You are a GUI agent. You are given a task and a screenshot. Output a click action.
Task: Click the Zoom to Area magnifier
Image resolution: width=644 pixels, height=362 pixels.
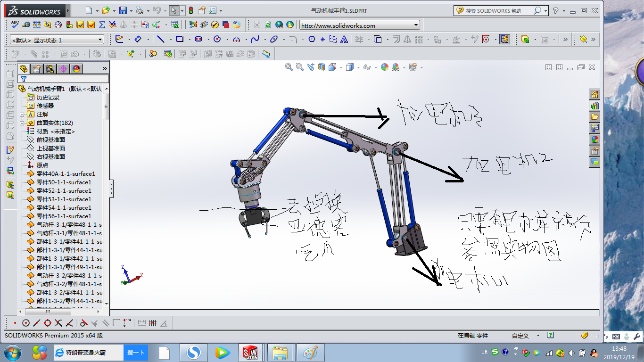pos(300,67)
